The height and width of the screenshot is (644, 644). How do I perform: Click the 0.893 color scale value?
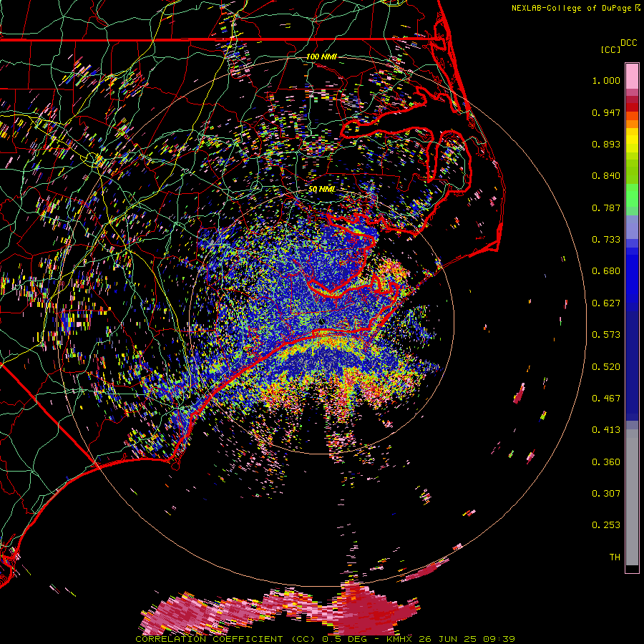pos(606,144)
